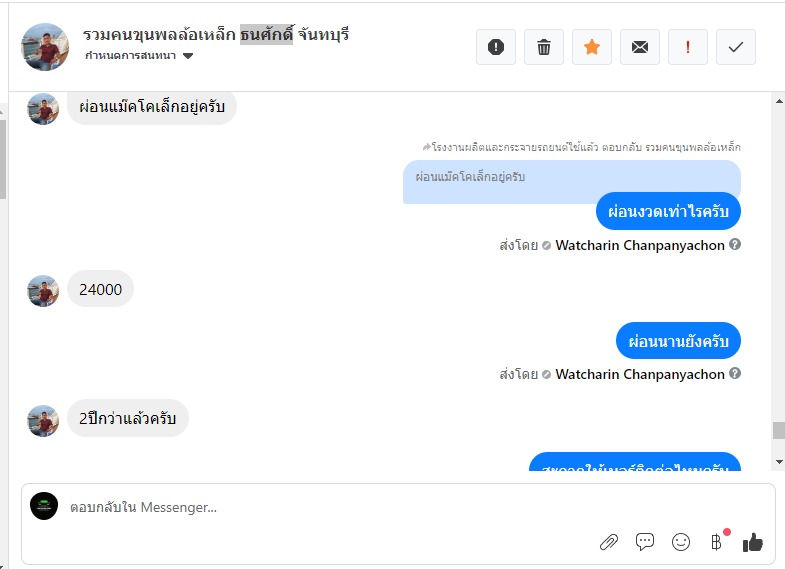
Task: Click the scroll up arrow of chat scrollbar
Action: click(779, 99)
